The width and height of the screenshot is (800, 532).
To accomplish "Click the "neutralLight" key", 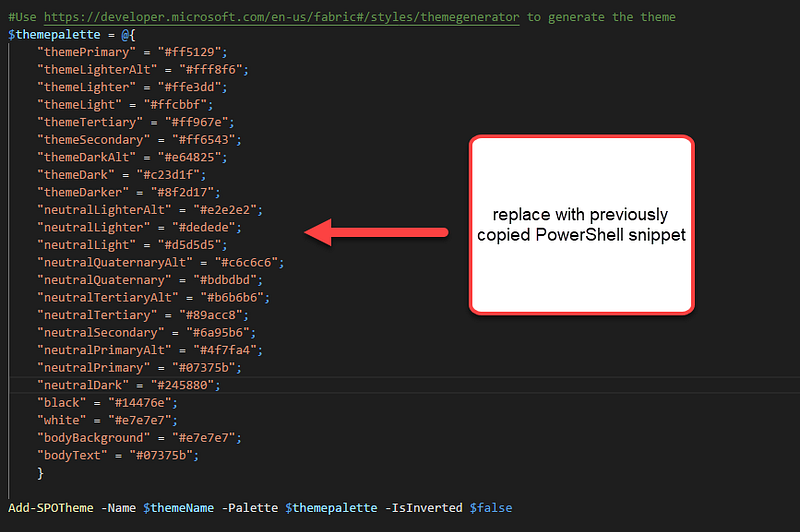I will point(87,245).
